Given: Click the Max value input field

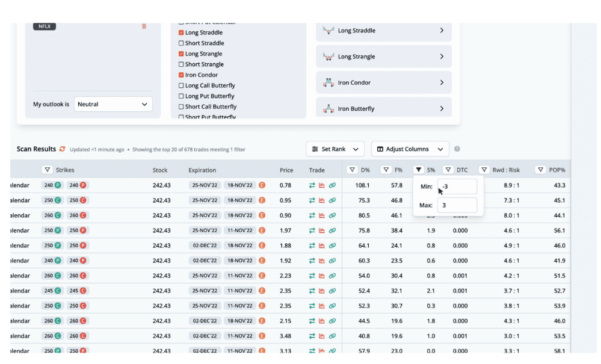Looking at the screenshot, I should tap(457, 205).
